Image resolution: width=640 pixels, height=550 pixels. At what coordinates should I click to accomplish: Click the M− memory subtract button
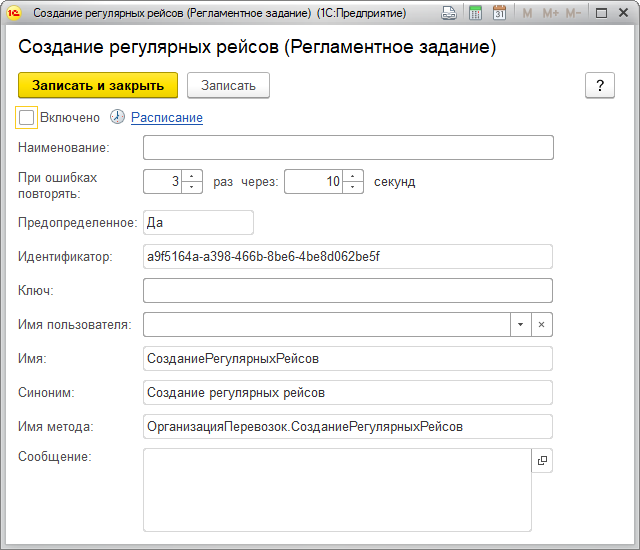click(x=573, y=13)
